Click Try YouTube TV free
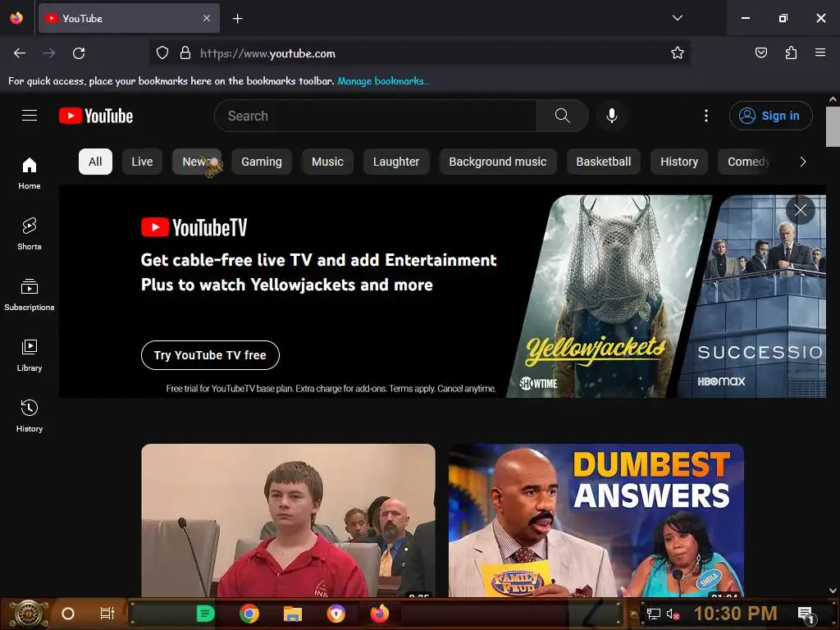 (x=210, y=355)
